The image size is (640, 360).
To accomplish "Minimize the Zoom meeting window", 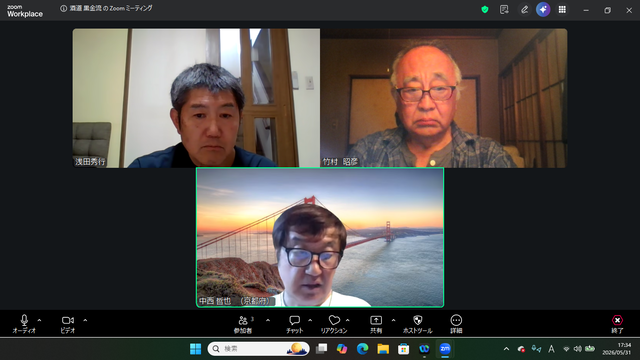I will point(586,10).
